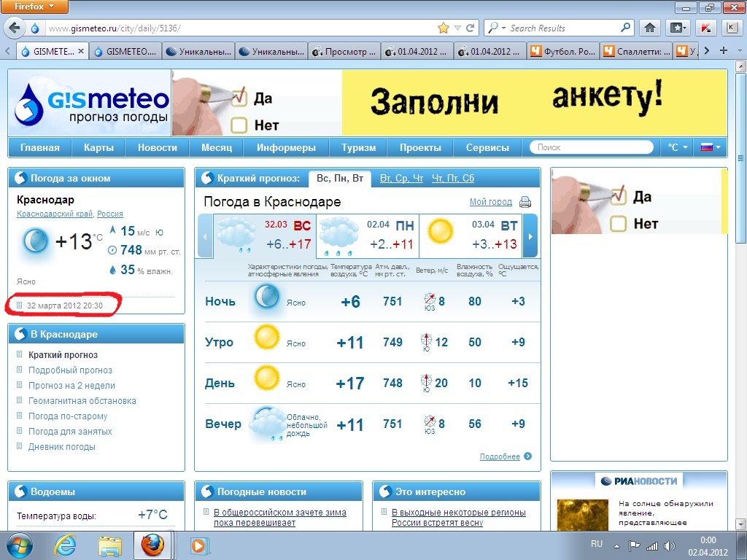
Task: Expand the language flag dropdown
Action: click(710, 147)
